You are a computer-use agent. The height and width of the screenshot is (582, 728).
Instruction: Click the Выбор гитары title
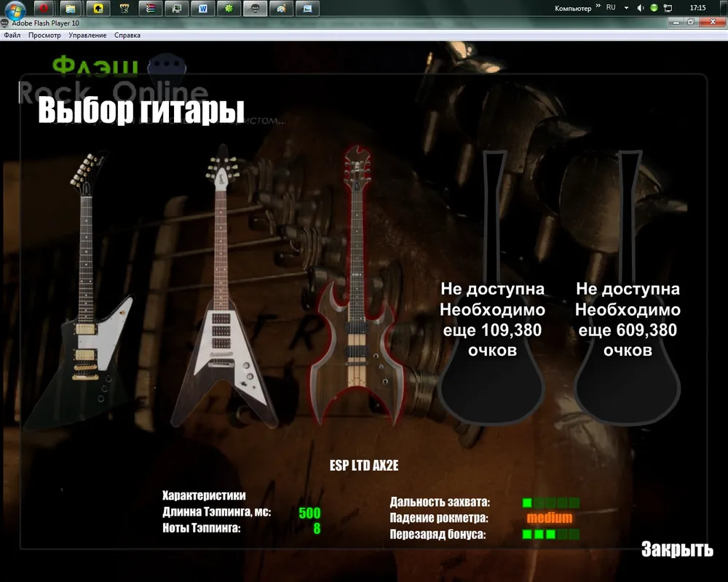pyautogui.click(x=141, y=110)
